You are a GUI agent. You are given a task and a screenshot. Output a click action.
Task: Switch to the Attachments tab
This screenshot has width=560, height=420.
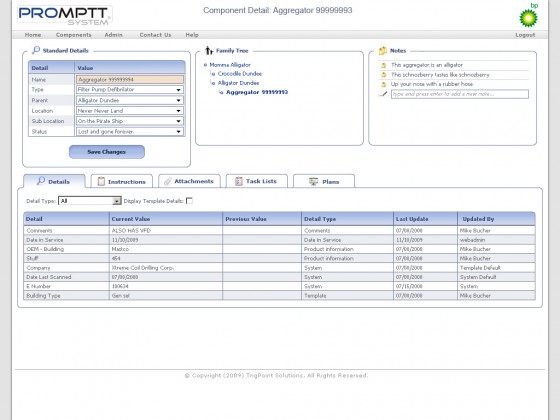click(x=189, y=181)
